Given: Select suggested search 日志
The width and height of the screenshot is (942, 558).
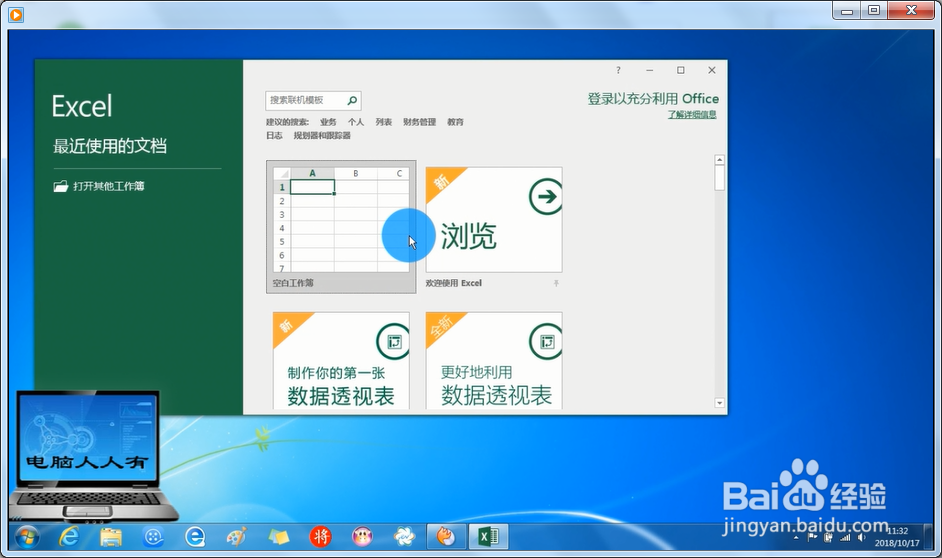Looking at the screenshot, I should point(274,136).
